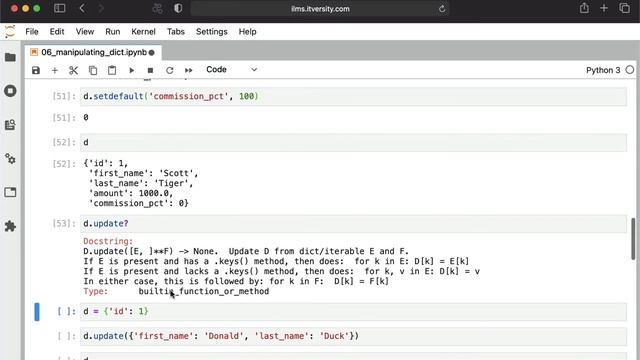The height and width of the screenshot is (360, 640).
Task: Click the Python 3 kernel name
Action: coord(603,70)
